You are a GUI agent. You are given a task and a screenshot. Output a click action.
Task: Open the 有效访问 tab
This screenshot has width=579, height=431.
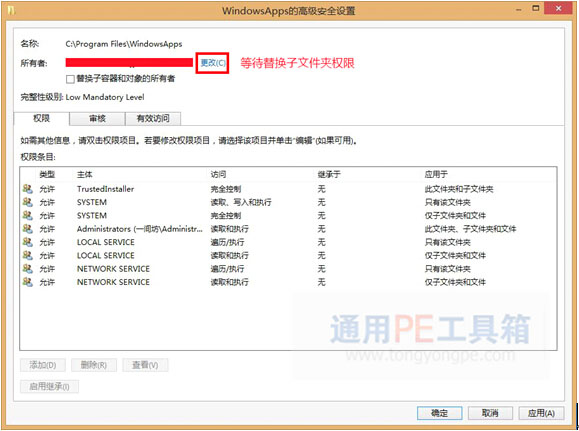[153, 119]
